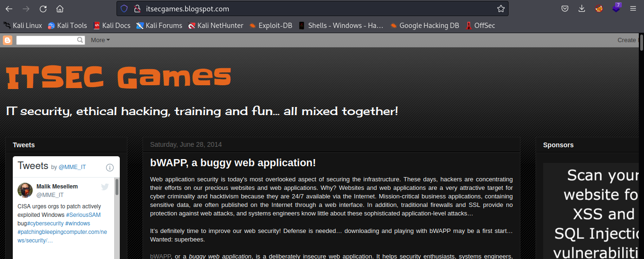The image size is (644, 259).
Task: Open the bWAPP post title link
Action: tap(233, 163)
